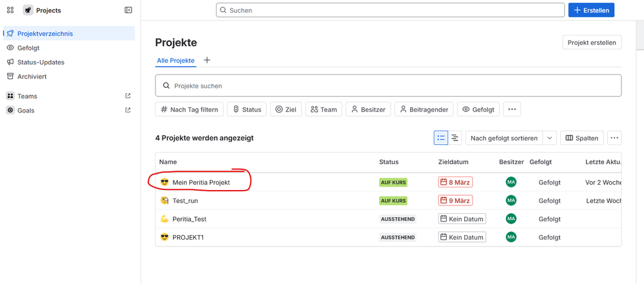Click AUF KURS status of Mein Peritia Projekt

tap(393, 182)
